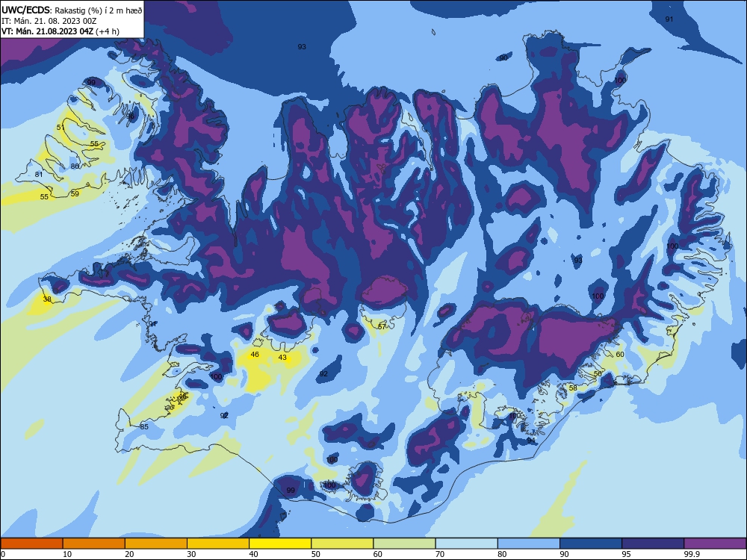The image size is (747, 560).
Task: Click the humidity value 90 on the north coast
Action: 503,57
